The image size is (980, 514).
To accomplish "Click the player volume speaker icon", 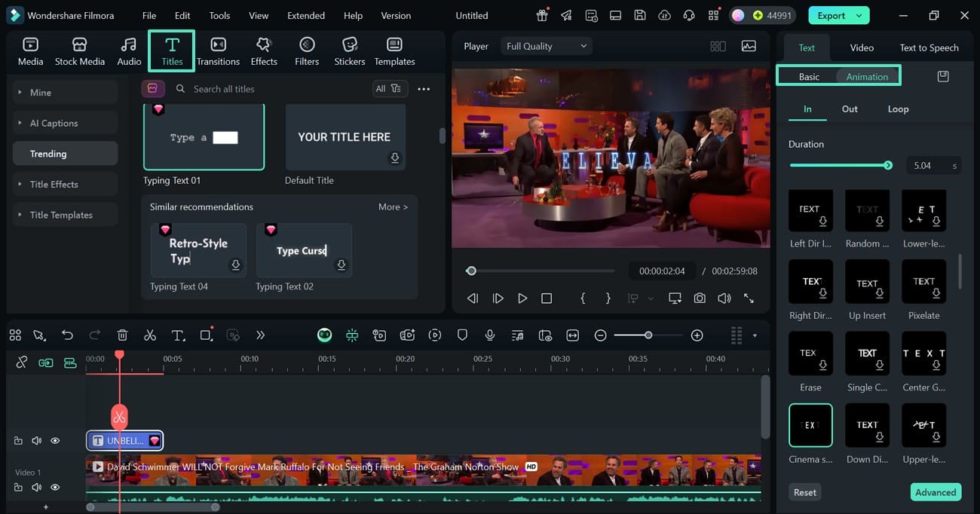I will (724, 298).
